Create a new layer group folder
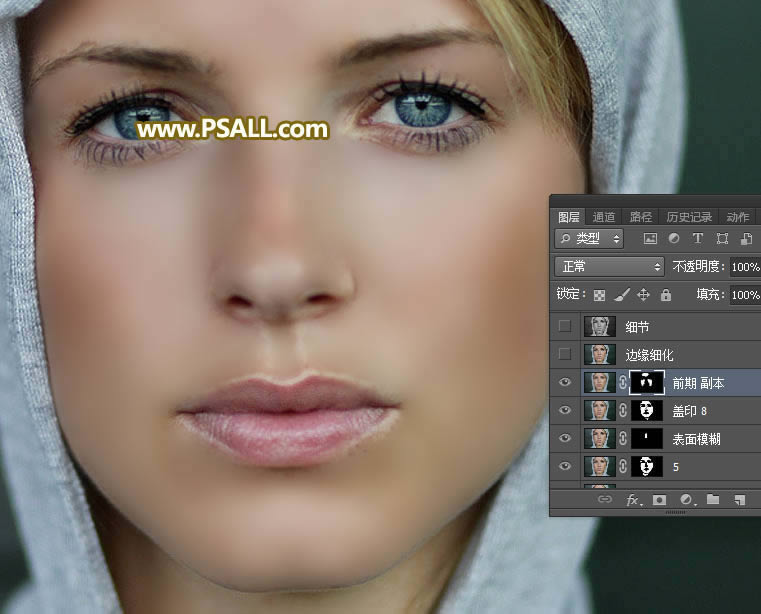This screenshot has height=614, width=761. click(713, 498)
